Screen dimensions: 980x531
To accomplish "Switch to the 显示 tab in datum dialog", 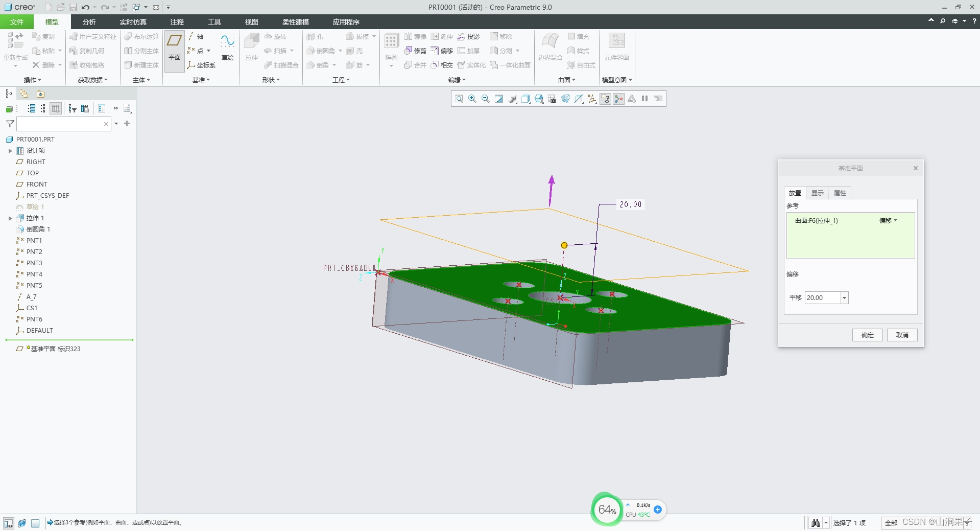I will click(818, 193).
